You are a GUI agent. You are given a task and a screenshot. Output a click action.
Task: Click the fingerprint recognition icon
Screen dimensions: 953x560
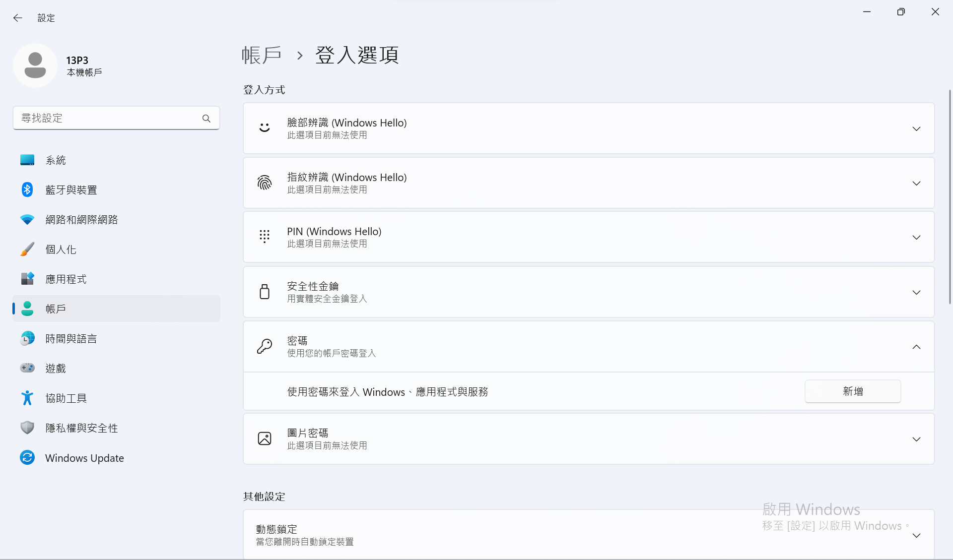pos(265,183)
